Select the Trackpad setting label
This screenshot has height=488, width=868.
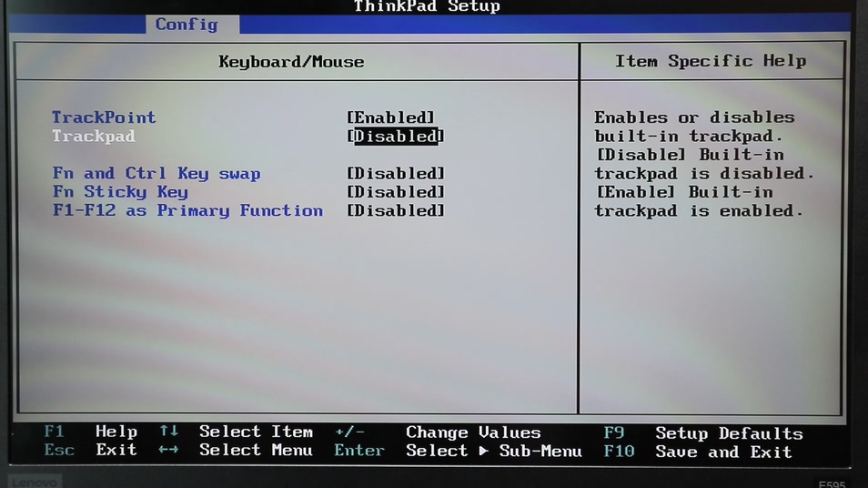[x=94, y=137]
